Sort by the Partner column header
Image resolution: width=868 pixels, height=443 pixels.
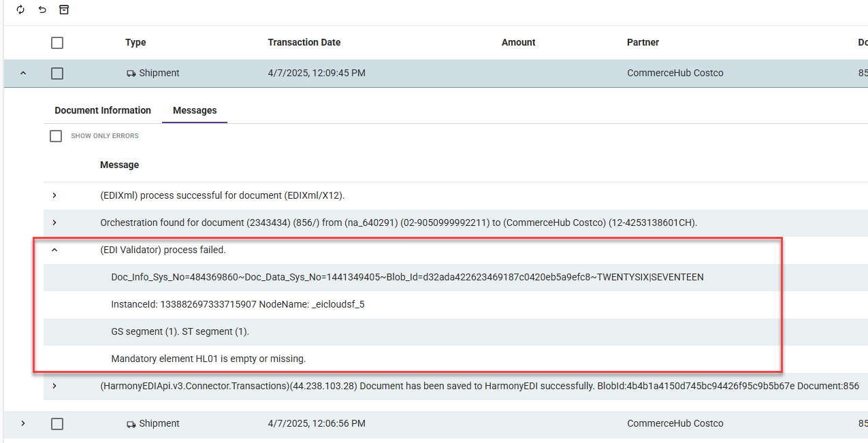point(643,42)
